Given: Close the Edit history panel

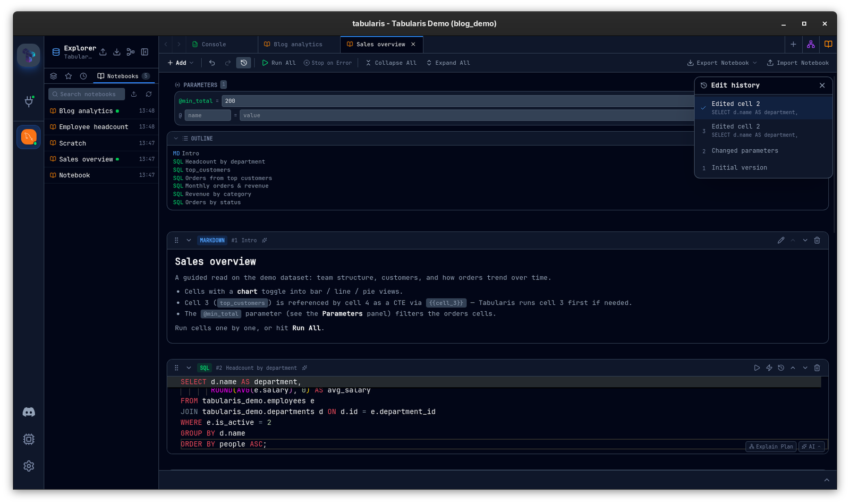Looking at the screenshot, I should click(822, 86).
